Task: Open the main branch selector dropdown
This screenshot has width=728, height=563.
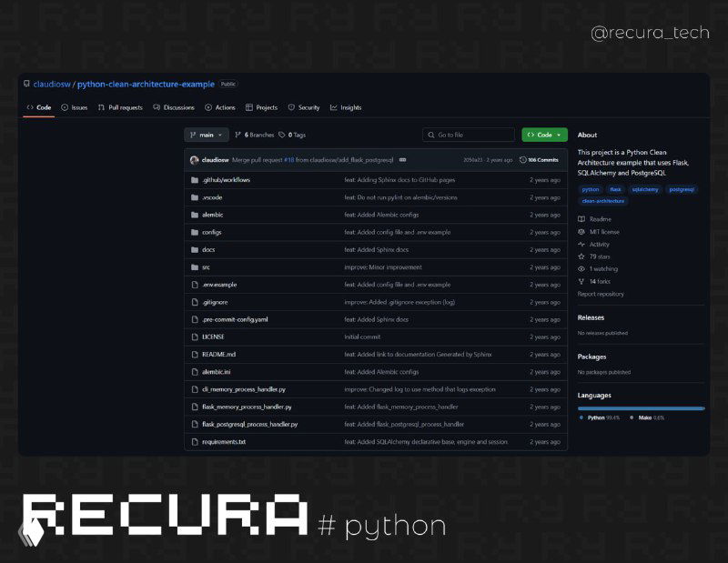Action: [206, 134]
